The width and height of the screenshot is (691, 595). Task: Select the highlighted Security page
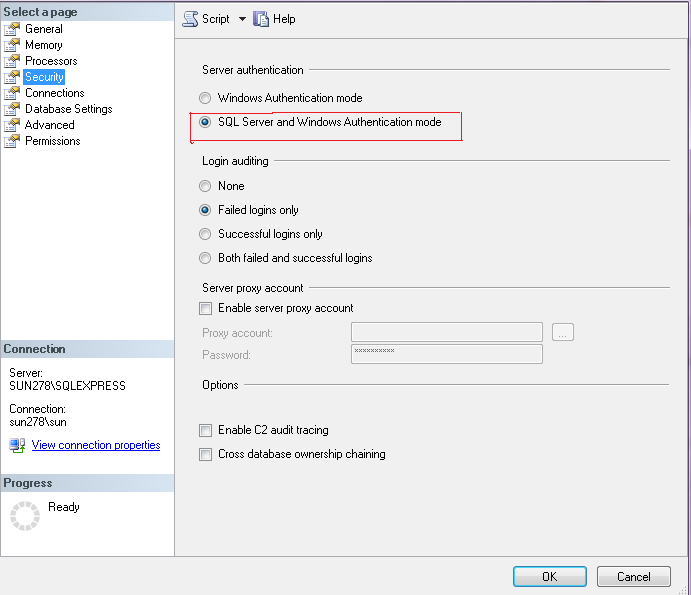pyautogui.click(x=44, y=77)
